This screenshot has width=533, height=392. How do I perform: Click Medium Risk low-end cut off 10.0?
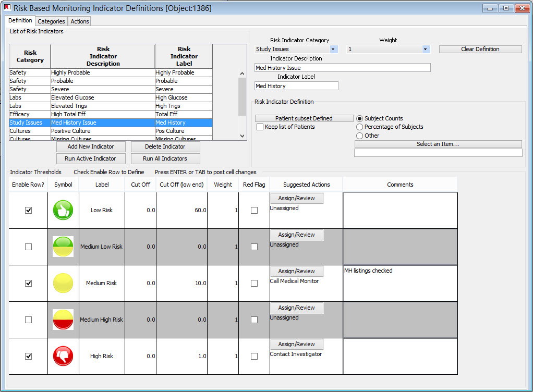(182, 283)
